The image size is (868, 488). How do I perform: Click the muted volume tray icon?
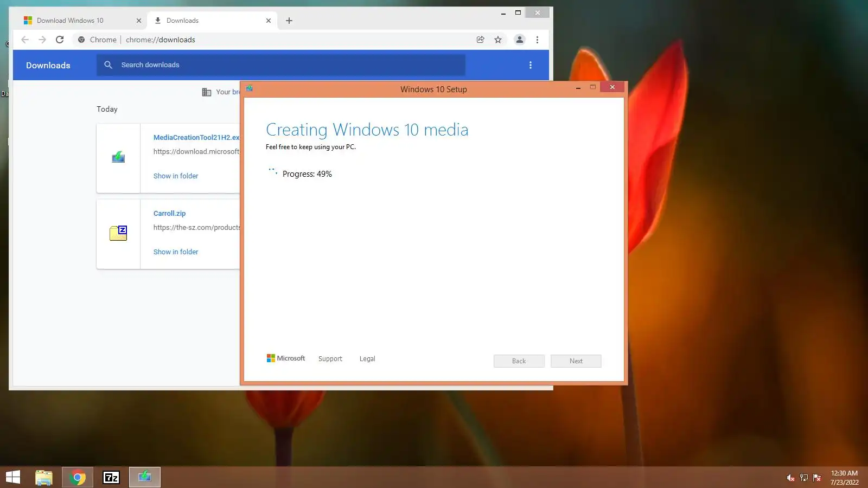click(x=790, y=478)
